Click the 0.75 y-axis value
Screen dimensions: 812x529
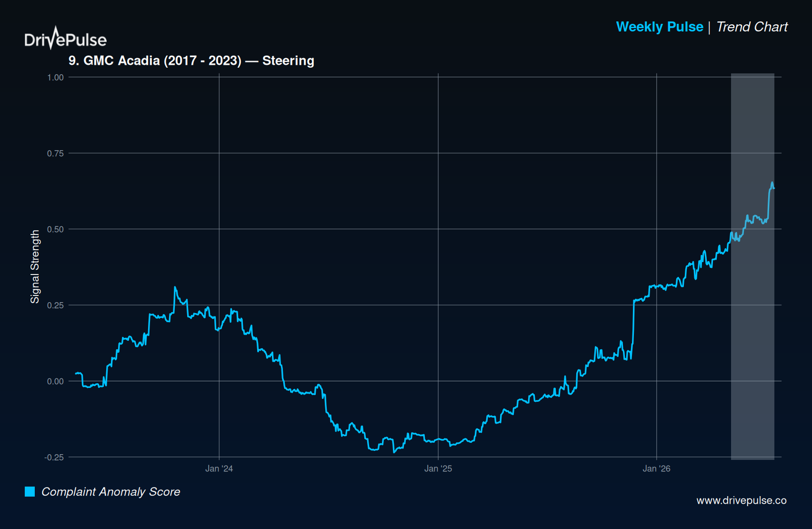55,153
